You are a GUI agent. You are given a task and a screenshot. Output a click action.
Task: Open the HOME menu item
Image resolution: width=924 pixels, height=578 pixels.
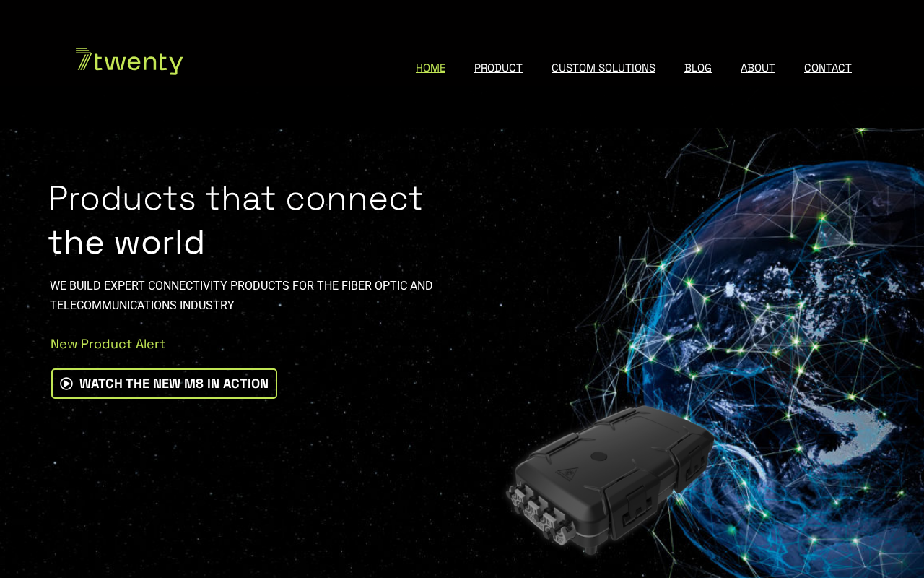pyautogui.click(x=430, y=68)
